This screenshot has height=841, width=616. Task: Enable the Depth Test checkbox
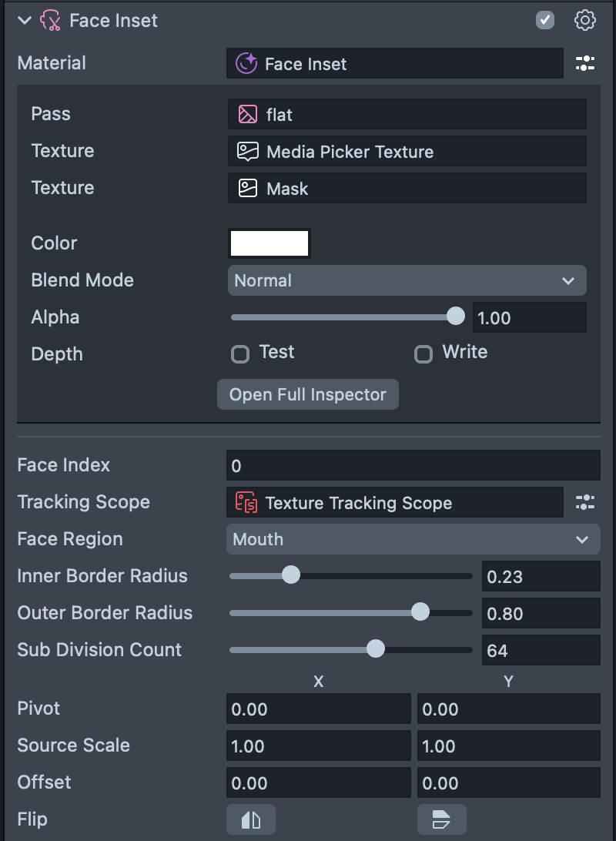[x=240, y=354]
